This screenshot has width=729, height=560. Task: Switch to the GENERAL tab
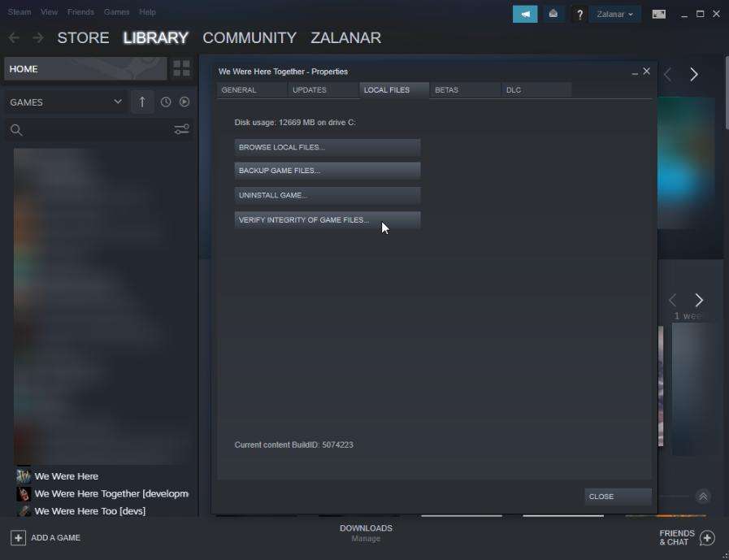(x=251, y=89)
